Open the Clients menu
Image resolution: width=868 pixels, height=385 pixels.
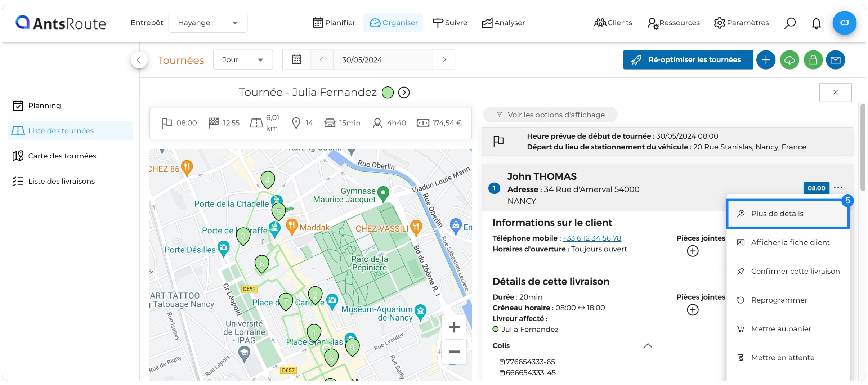pos(613,23)
